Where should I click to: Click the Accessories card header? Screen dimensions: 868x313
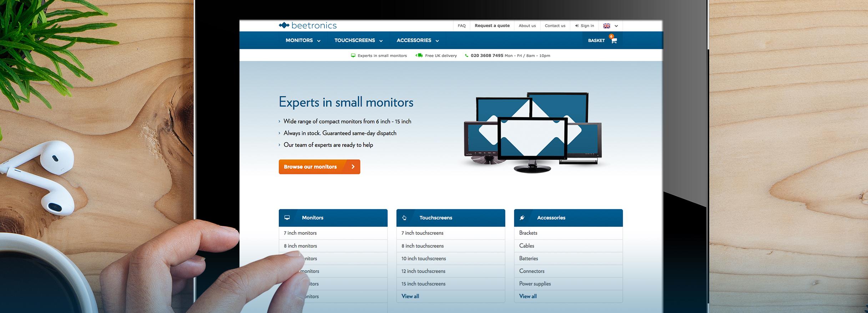[568, 218]
